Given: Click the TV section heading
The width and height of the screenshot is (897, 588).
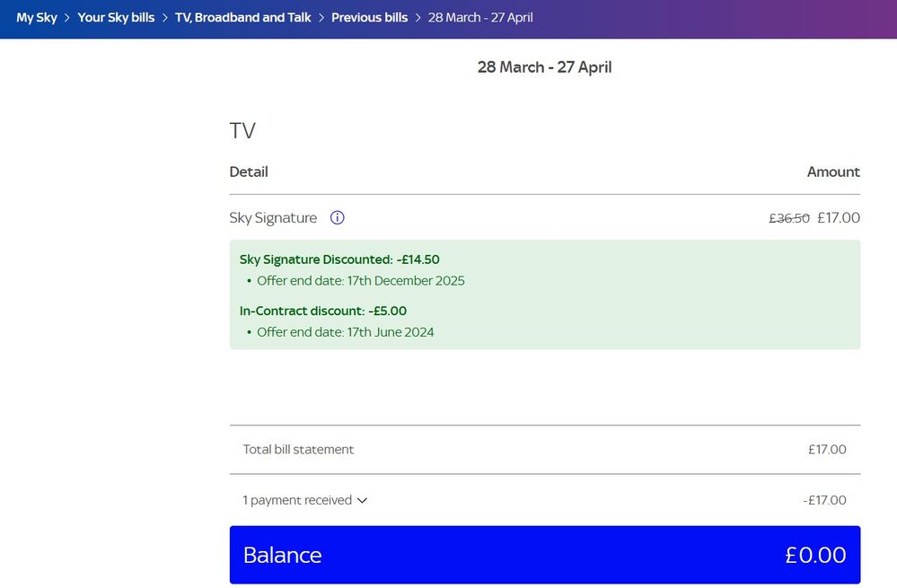Looking at the screenshot, I should (242, 130).
